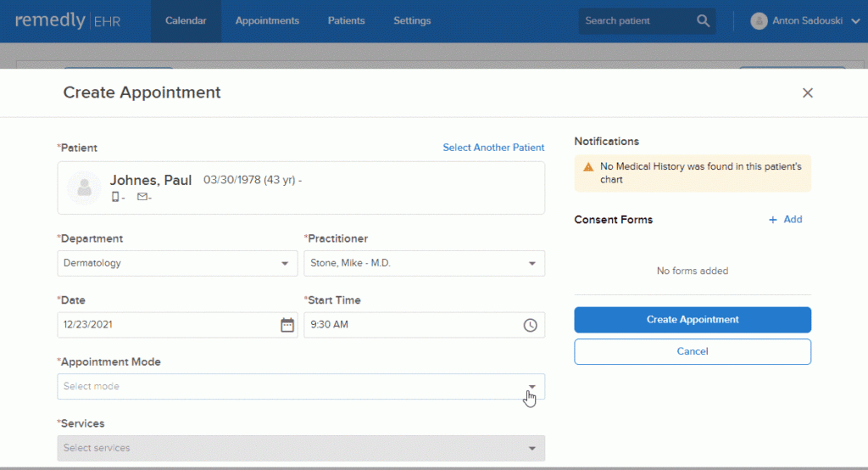Expand the Services dropdown

(301, 448)
